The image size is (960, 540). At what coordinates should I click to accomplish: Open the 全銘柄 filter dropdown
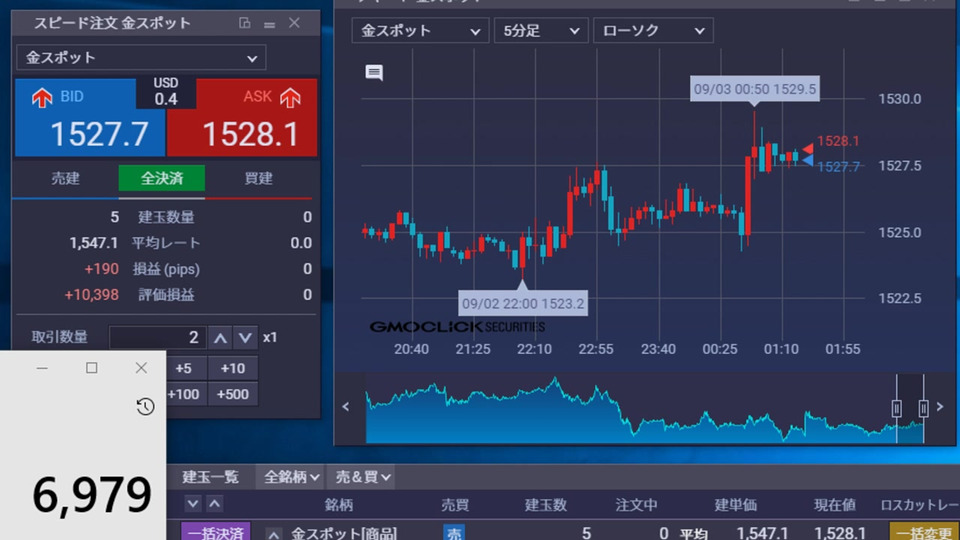291,477
